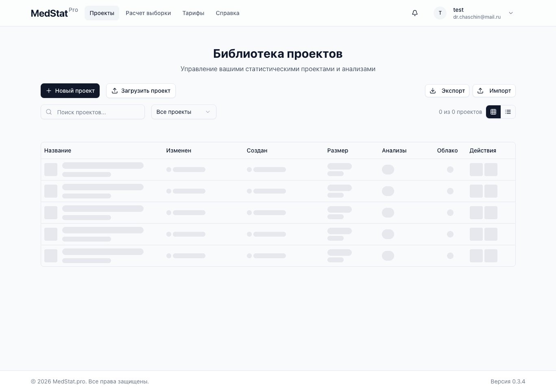Click the Изменен column header

[179, 150]
